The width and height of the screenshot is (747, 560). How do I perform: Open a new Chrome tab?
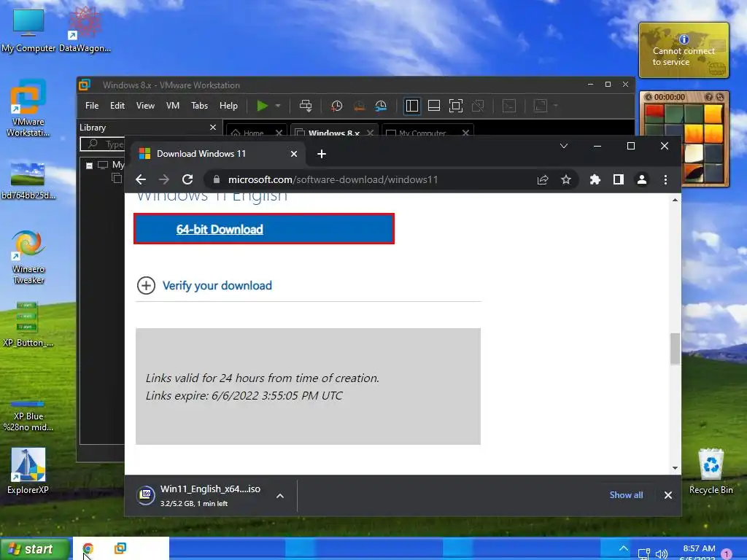(x=322, y=154)
